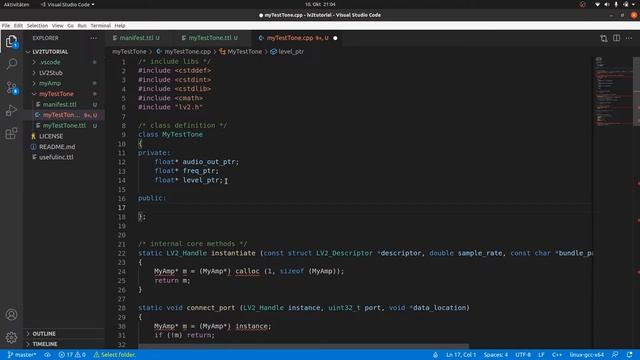The image size is (640, 360).
Task: Click Ln 17, Col 1 position indicator
Action: [461, 355]
